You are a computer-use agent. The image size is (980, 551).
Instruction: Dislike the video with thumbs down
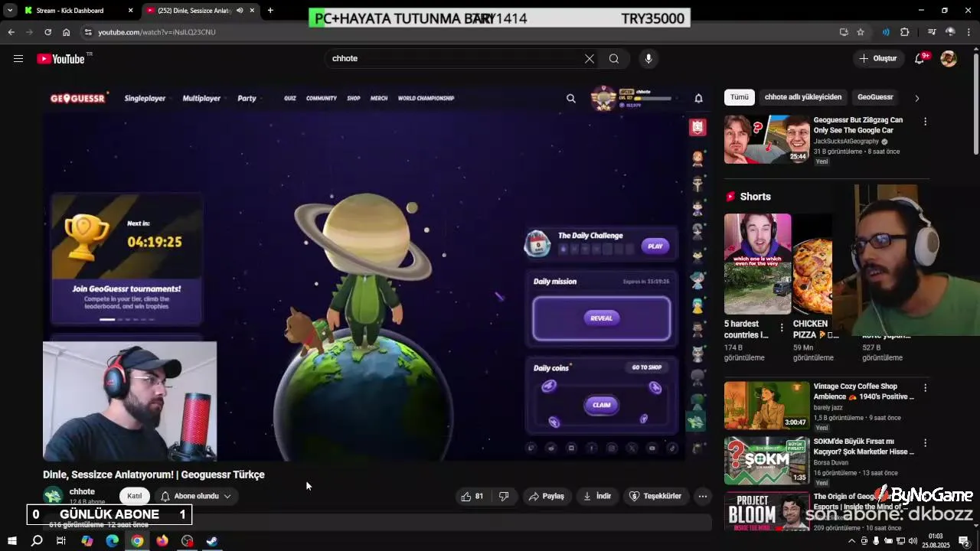[x=504, y=496]
